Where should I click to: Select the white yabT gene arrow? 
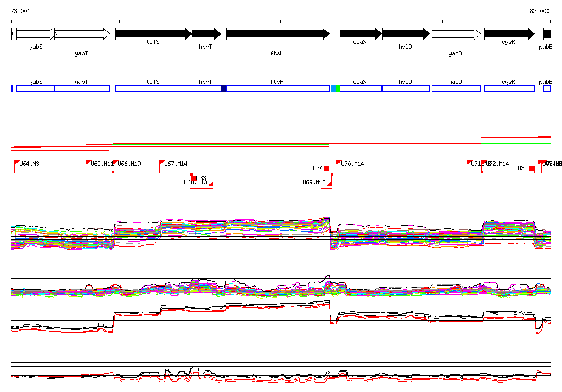82,34
